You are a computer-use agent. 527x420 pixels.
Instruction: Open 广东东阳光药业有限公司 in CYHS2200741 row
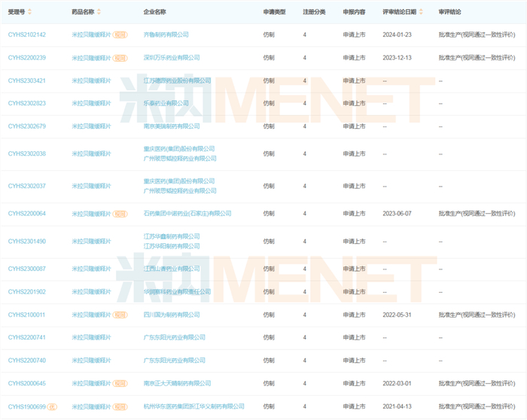(x=174, y=337)
